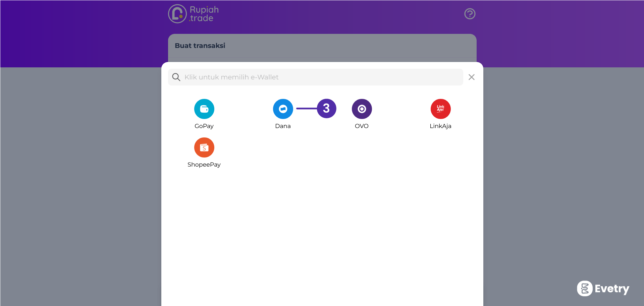644x306 pixels.
Task: Click the ShopeePay text label
Action: pos(204,165)
